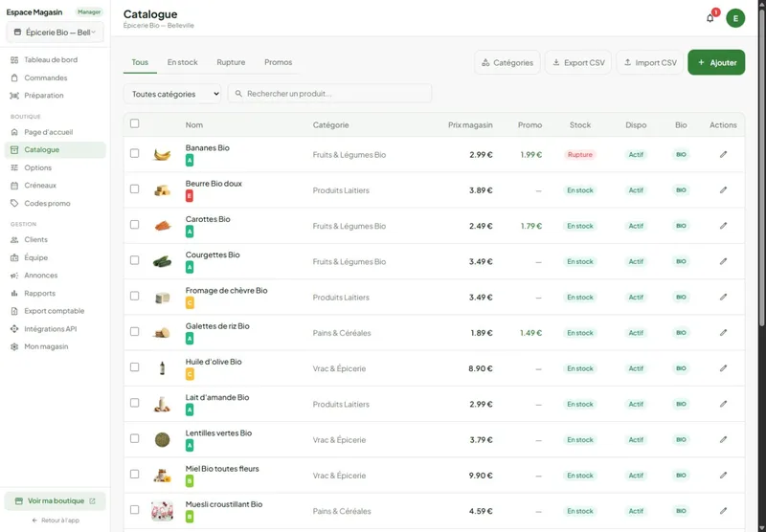Open Rapports in sidebar

(56, 294)
